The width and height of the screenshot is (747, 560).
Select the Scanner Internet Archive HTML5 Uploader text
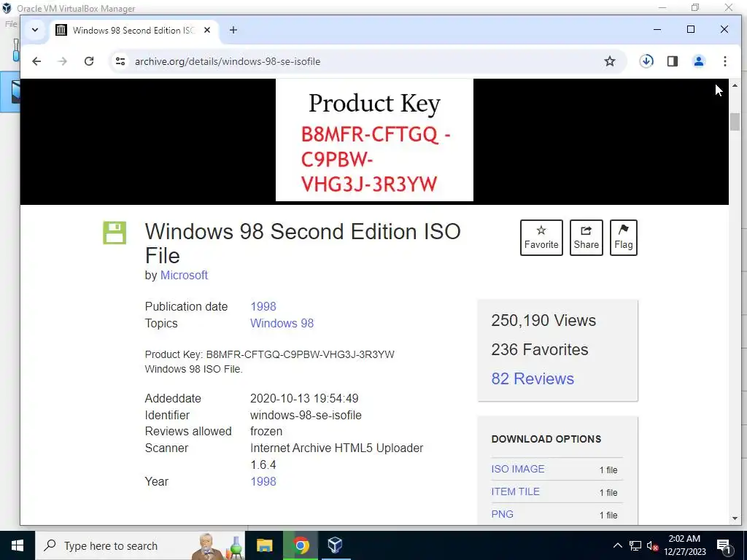[x=336, y=456]
